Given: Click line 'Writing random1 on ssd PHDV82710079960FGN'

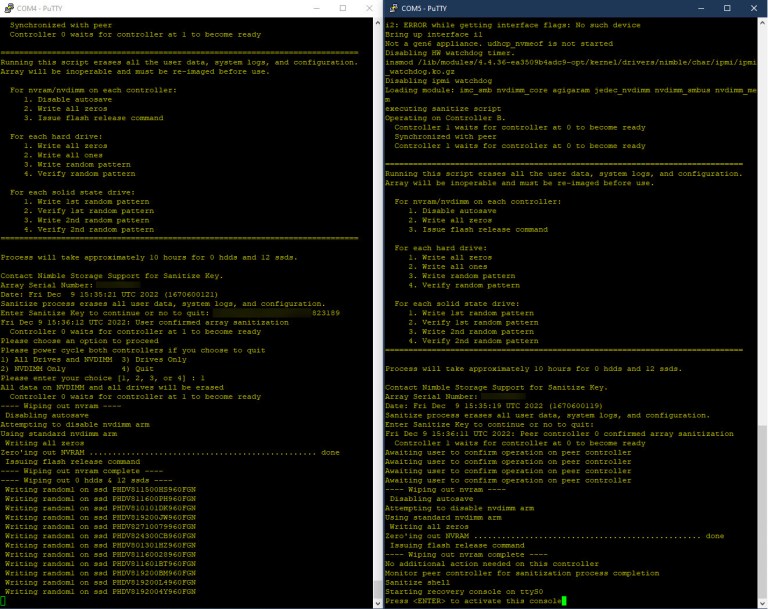Looking at the screenshot, I should point(100,527).
